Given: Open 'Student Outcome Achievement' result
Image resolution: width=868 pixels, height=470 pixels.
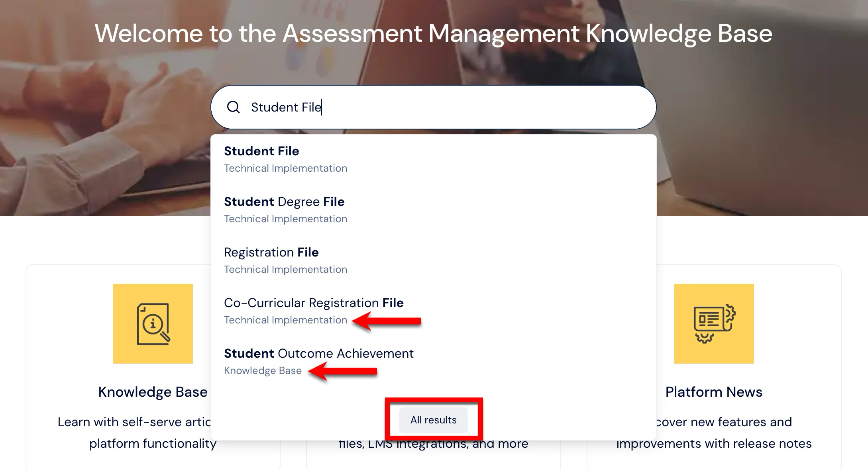Looking at the screenshot, I should (318, 354).
